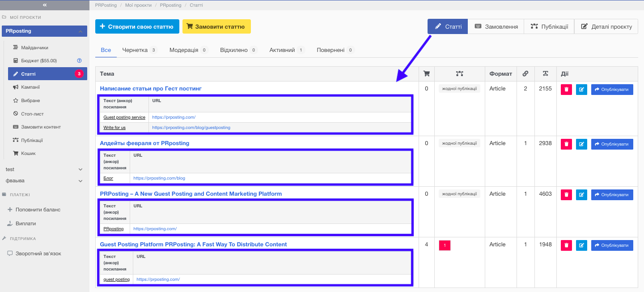Open Стоп-лист in the sidebar

pos(32,114)
